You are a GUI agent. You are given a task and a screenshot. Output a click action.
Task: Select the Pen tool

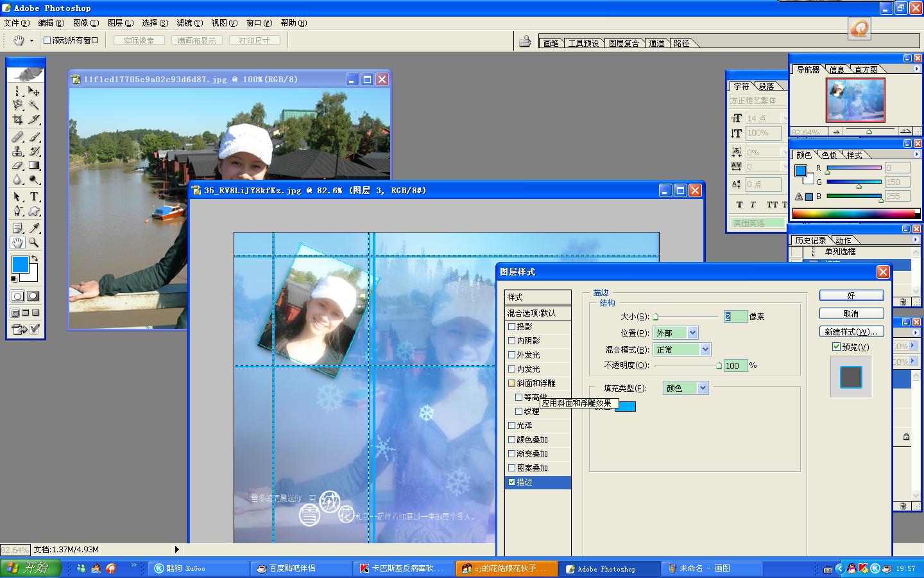point(17,211)
